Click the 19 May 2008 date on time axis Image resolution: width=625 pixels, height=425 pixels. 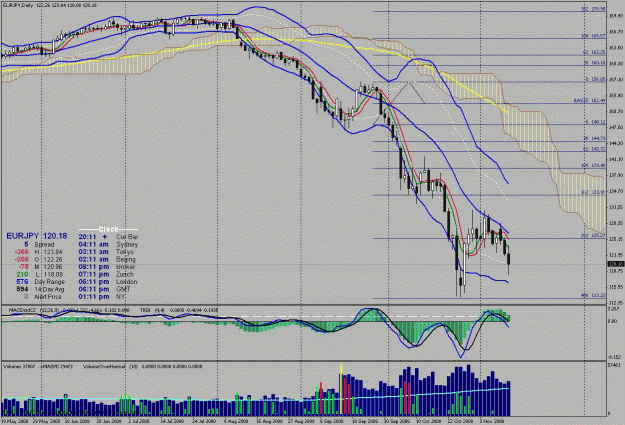click(x=14, y=421)
